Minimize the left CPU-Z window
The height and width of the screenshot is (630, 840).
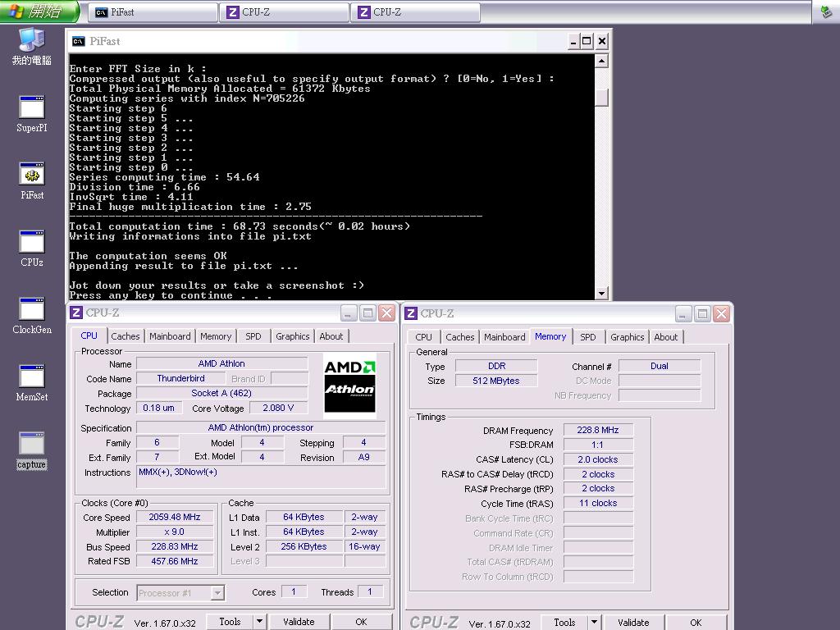[348, 313]
